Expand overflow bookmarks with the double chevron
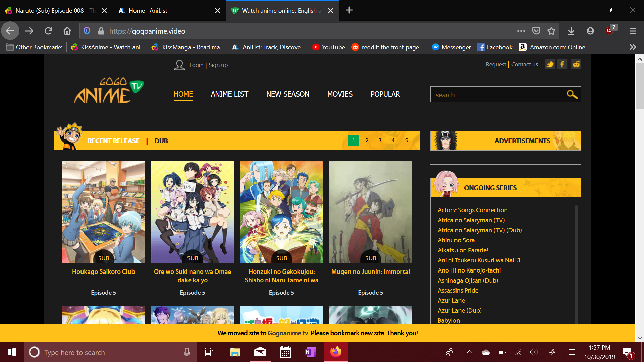The height and width of the screenshot is (362, 644). pos(632,47)
